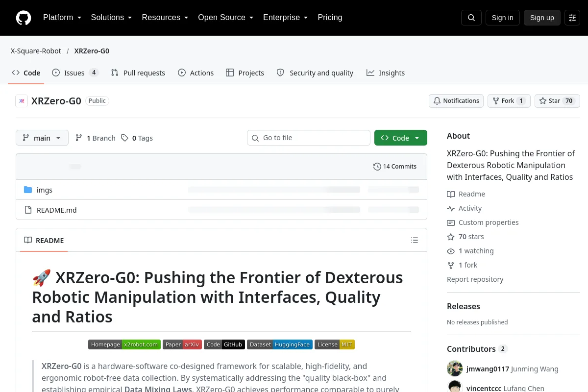Click the Notifications button
This screenshot has height=392, width=588.
(x=456, y=101)
